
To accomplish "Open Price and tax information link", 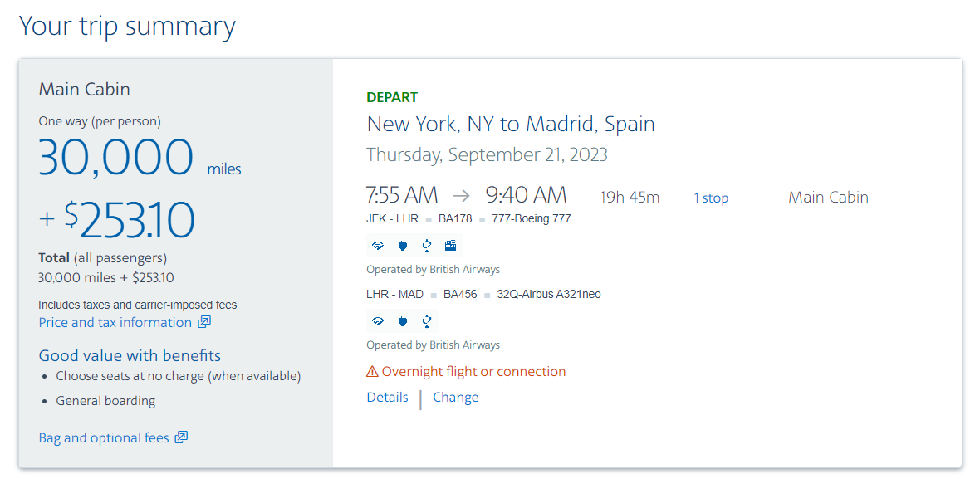I will click(x=115, y=322).
